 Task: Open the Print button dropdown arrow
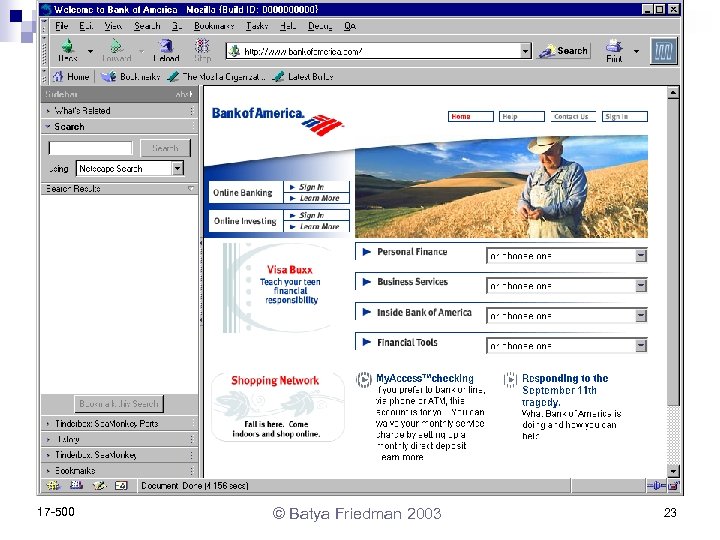tap(636, 51)
